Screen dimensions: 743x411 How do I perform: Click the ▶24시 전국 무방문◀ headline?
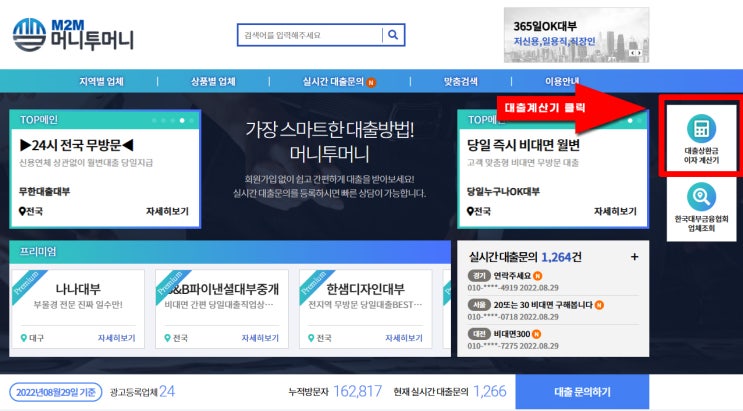tap(76, 145)
